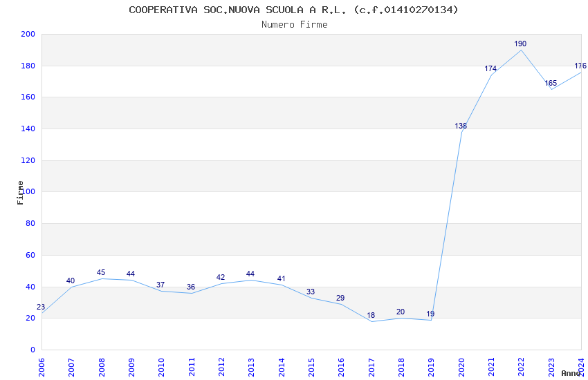Click the y-axis value 80
Screen dimensions: 588x380
coord(30,223)
